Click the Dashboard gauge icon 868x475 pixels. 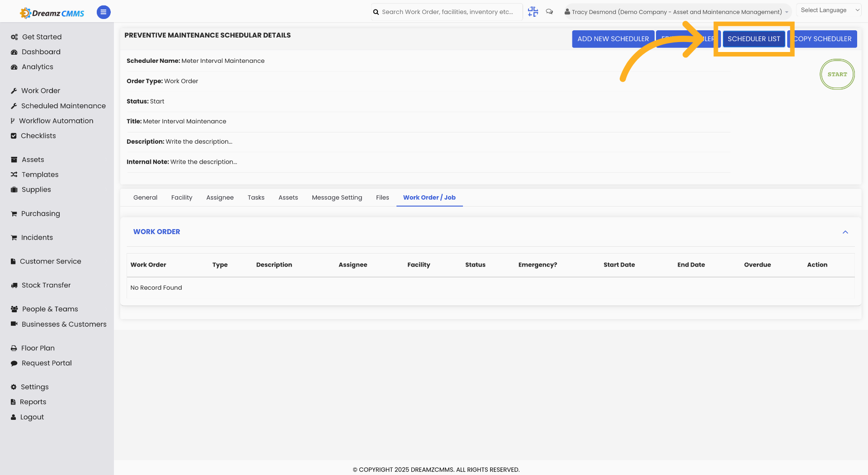(x=14, y=52)
